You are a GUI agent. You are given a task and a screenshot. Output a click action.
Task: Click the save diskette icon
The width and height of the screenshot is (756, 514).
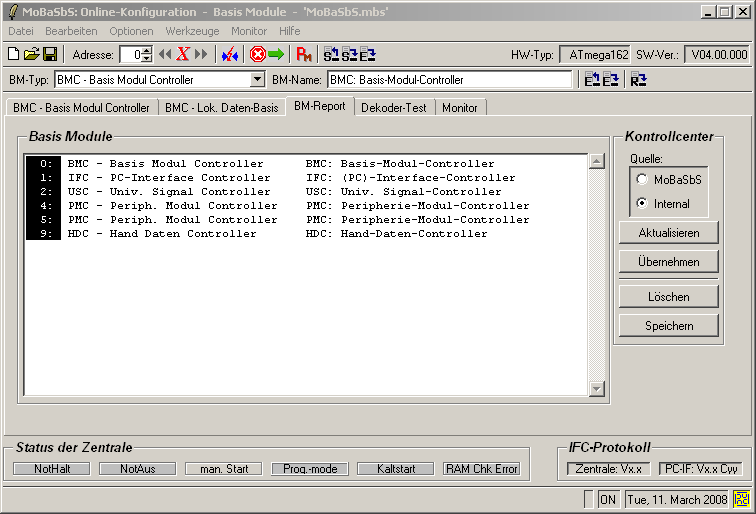coord(49,55)
